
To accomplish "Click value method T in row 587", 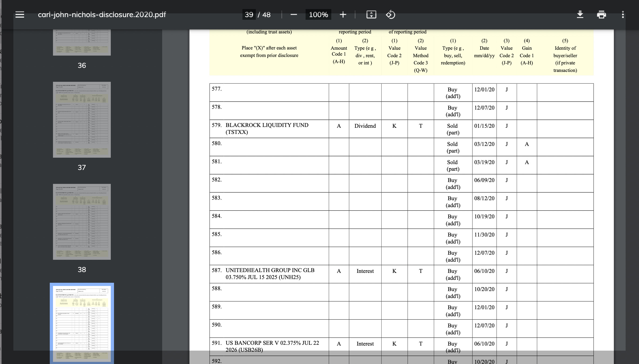I will point(421,271).
